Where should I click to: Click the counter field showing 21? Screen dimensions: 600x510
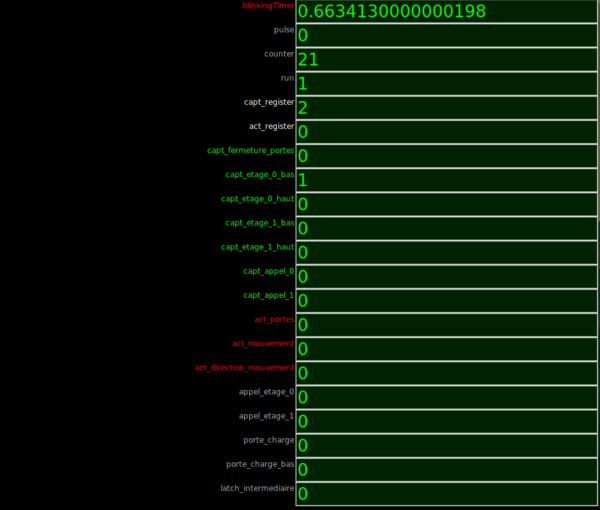(446, 60)
